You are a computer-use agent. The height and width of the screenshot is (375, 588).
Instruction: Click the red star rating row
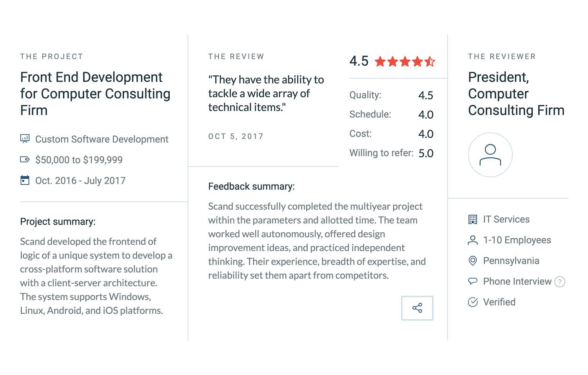(405, 62)
